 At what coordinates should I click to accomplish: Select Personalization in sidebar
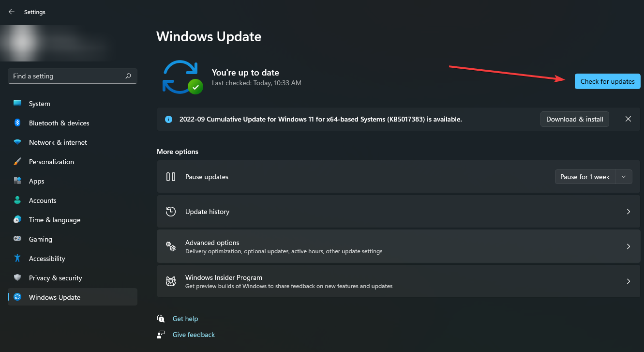[x=73, y=162]
